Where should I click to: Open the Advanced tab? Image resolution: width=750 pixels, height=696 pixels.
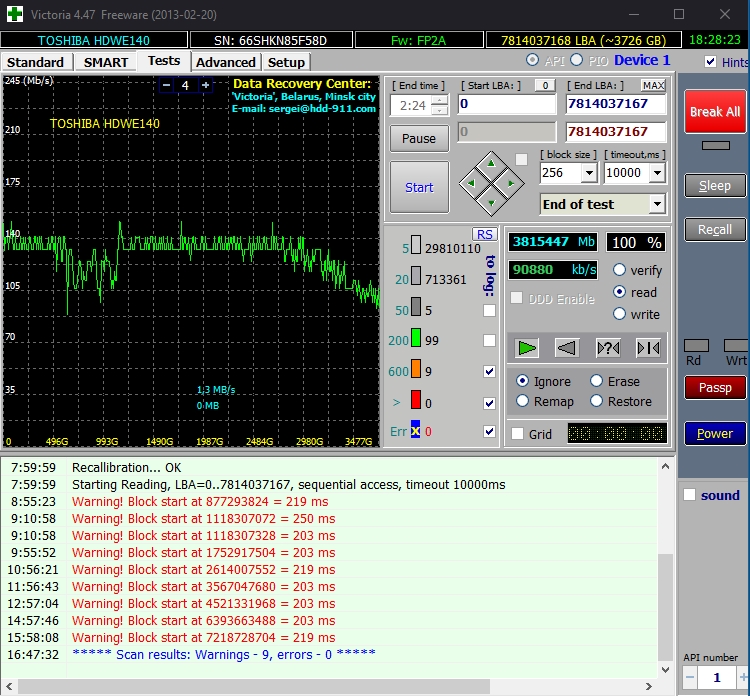click(226, 62)
